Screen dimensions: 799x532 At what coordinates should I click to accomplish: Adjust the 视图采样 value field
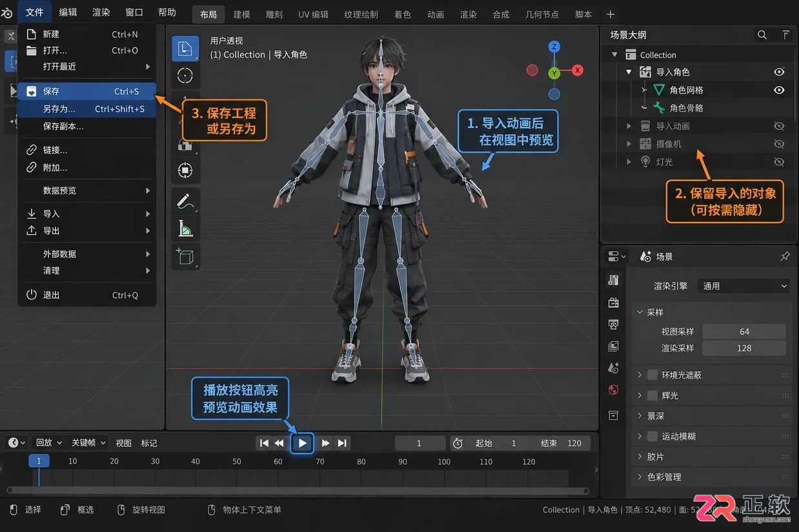tap(744, 332)
